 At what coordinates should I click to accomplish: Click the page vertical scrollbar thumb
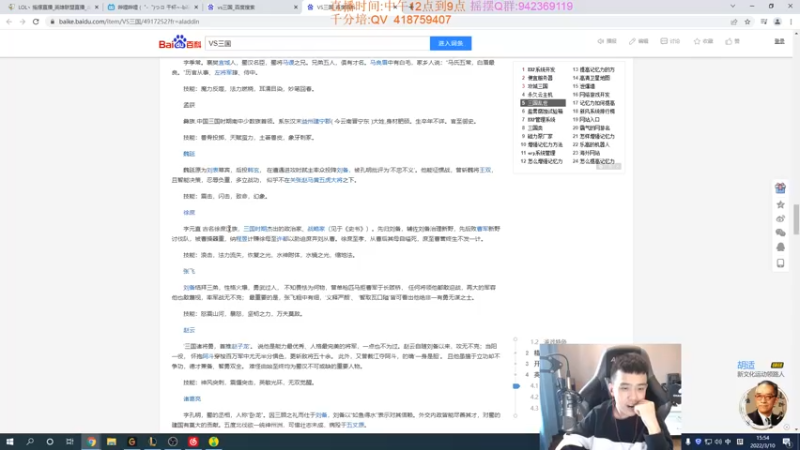796,219
